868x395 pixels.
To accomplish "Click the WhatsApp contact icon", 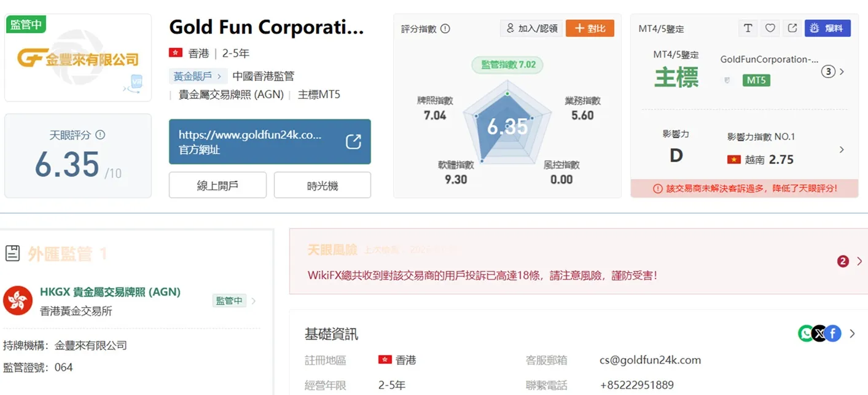I will click(805, 334).
